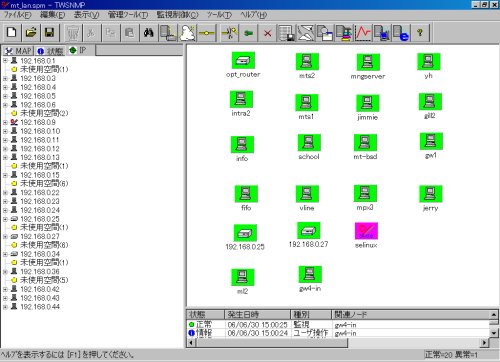
Task: Open the red line graph tool
Action: pyautogui.click(x=363, y=33)
